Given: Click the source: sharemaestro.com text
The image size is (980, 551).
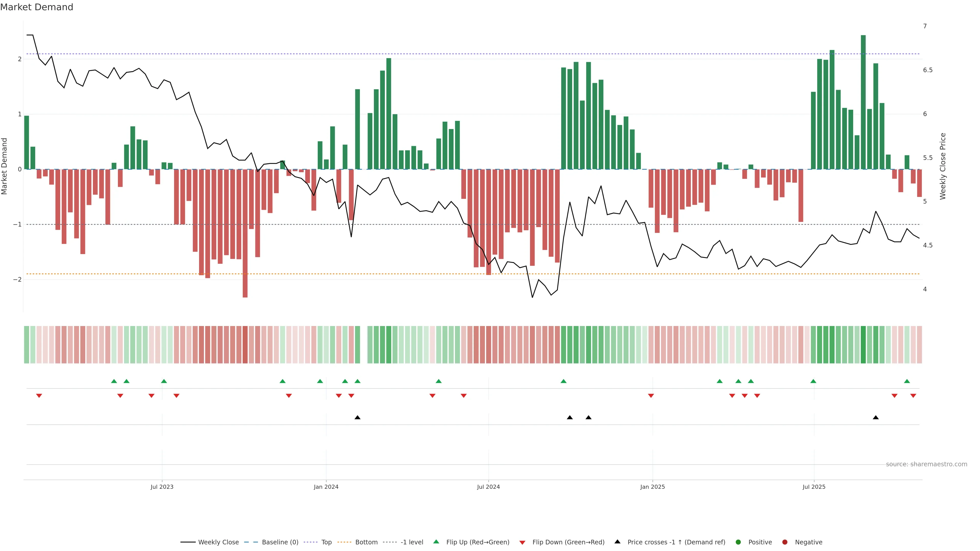Looking at the screenshot, I should pyautogui.click(x=926, y=464).
